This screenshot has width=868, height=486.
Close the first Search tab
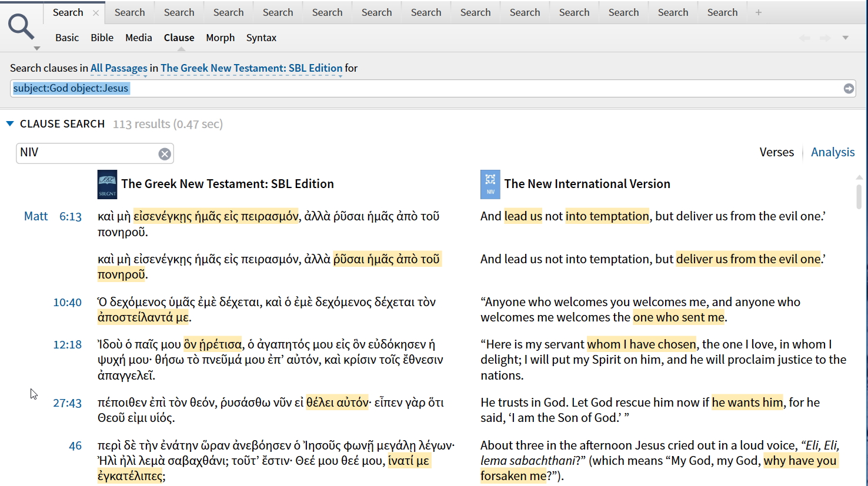[96, 13]
